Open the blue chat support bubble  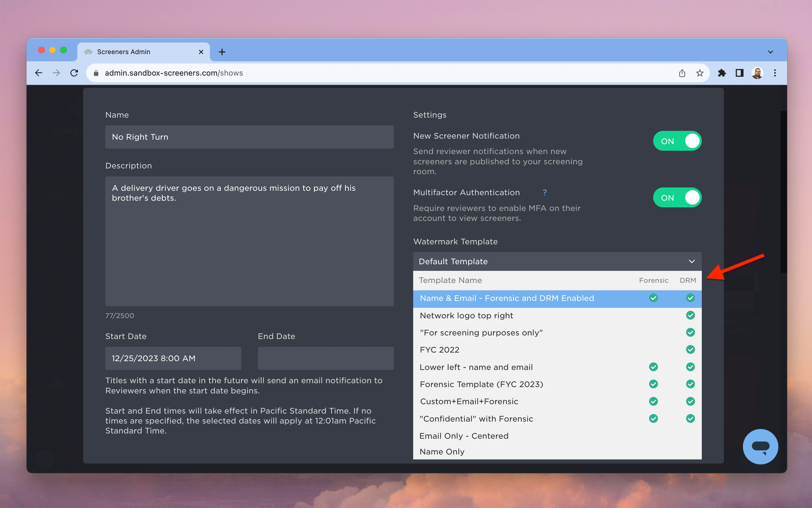coord(760,446)
